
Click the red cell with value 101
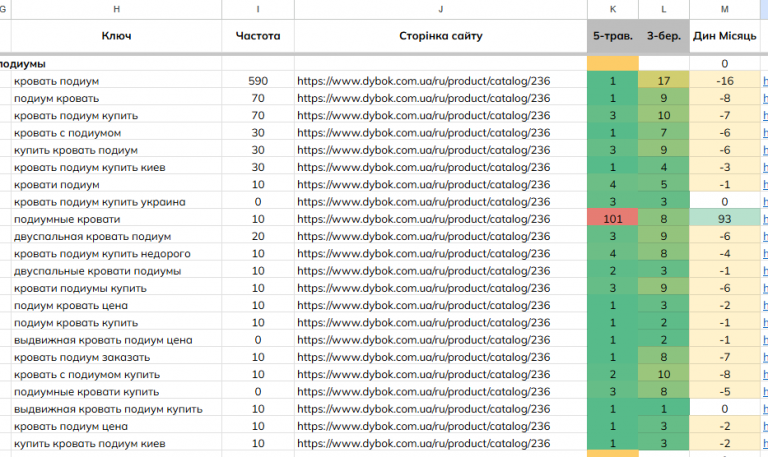click(x=613, y=219)
